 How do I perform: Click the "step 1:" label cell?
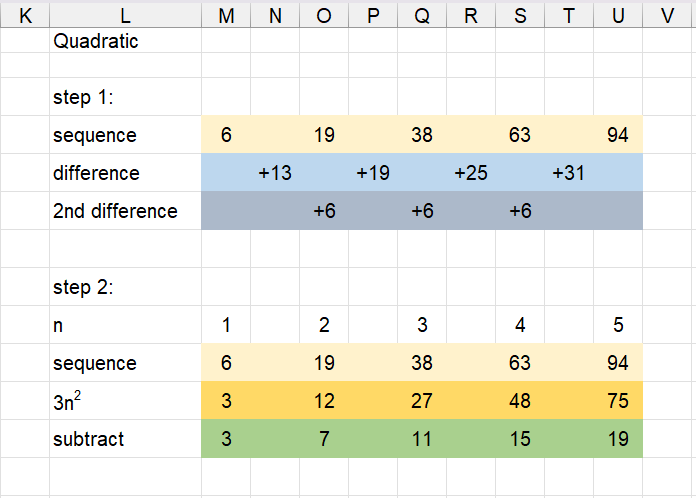click(x=125, y=98)
